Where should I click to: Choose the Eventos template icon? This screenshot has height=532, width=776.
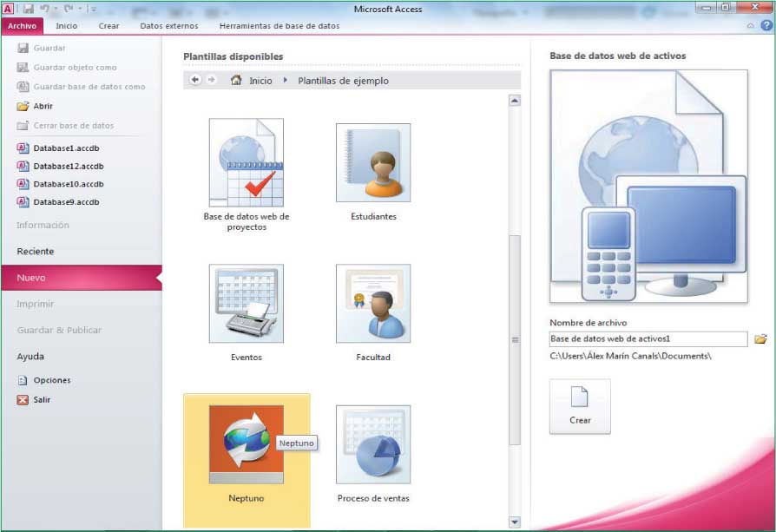click(x=247, y=304)
